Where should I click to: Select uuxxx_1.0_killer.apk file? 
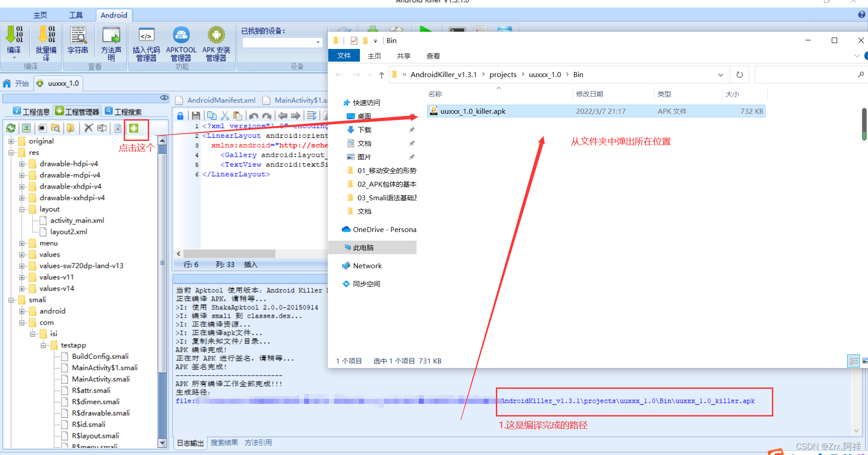pos(596,111)
